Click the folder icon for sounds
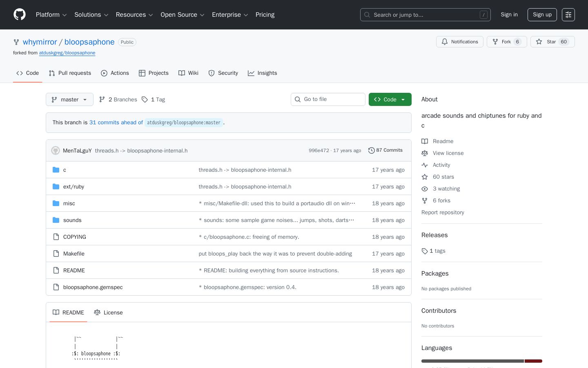The height and width of the screenshot is (368, 588). pyautogui.click(x=56, y=220)
